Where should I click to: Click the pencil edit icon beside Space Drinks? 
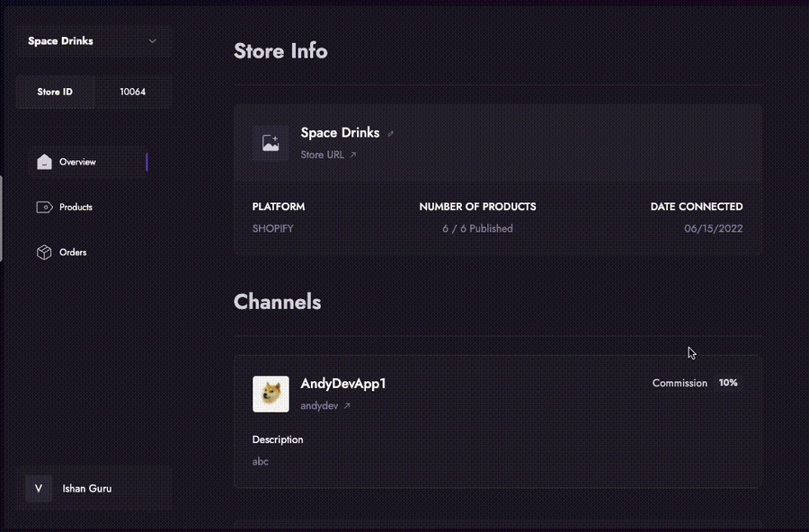coord(390,134)
